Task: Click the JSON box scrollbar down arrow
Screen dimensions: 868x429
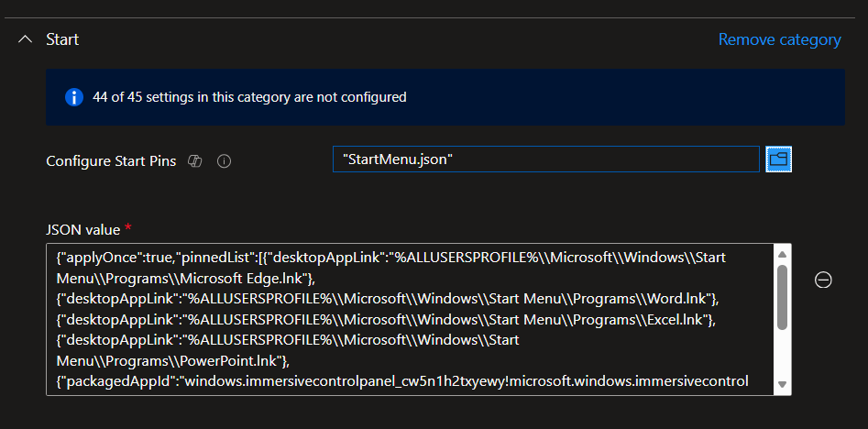Action: tap(782, 384)
